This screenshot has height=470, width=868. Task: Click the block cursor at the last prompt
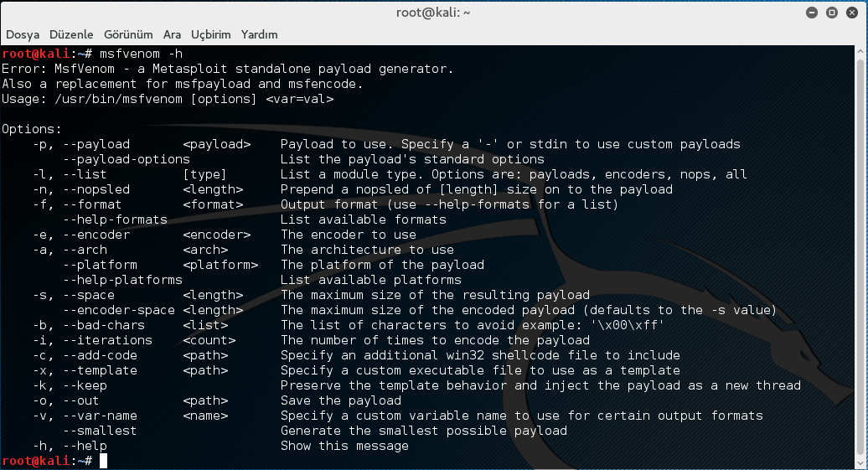coord(103,461)
